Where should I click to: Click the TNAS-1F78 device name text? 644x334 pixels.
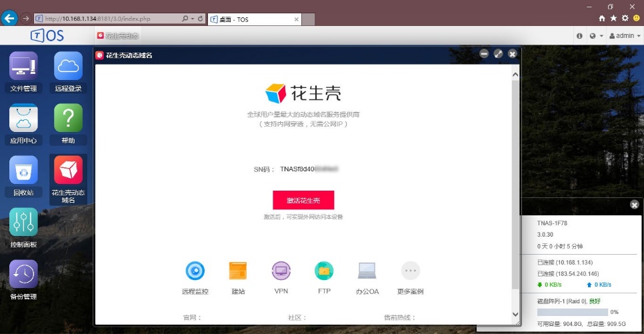coord(552,223)
